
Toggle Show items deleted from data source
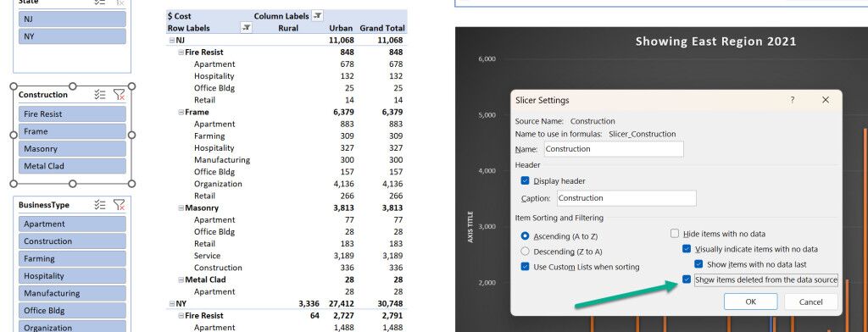(687, 280)
